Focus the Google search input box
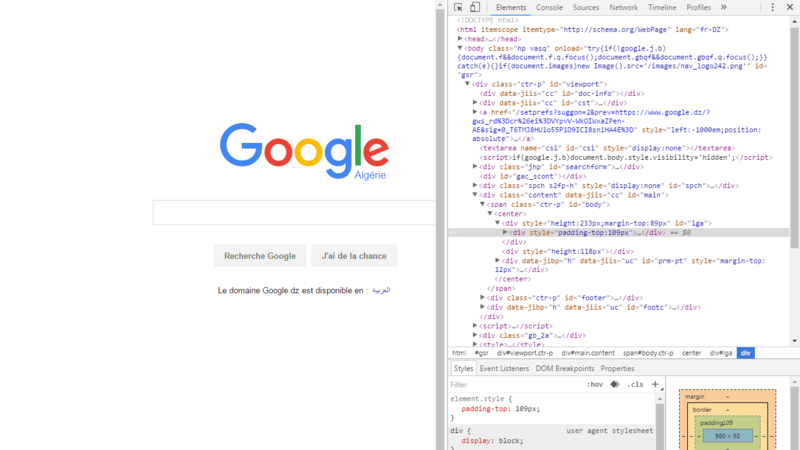 point(294,212)
